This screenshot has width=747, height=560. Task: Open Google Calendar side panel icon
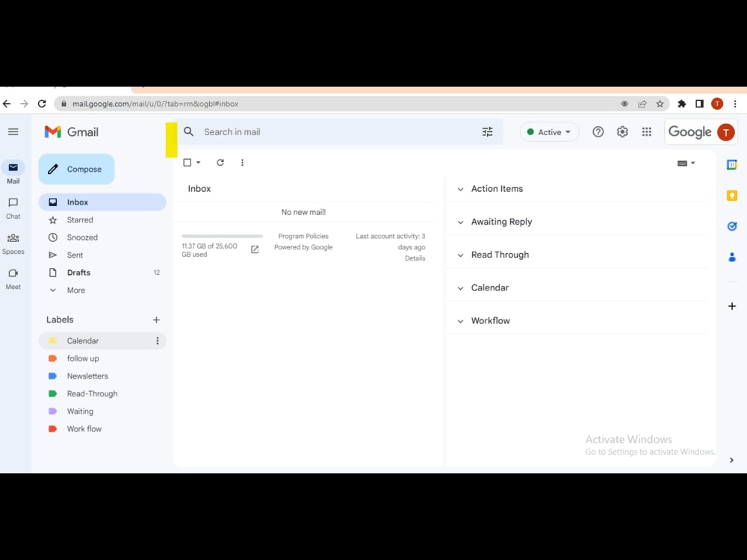(732, 165)
